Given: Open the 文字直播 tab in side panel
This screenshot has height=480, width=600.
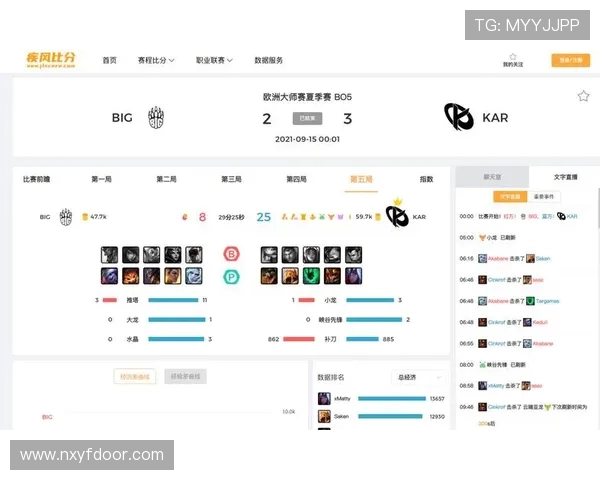Looking at the screenshot, I should point(566,177).
